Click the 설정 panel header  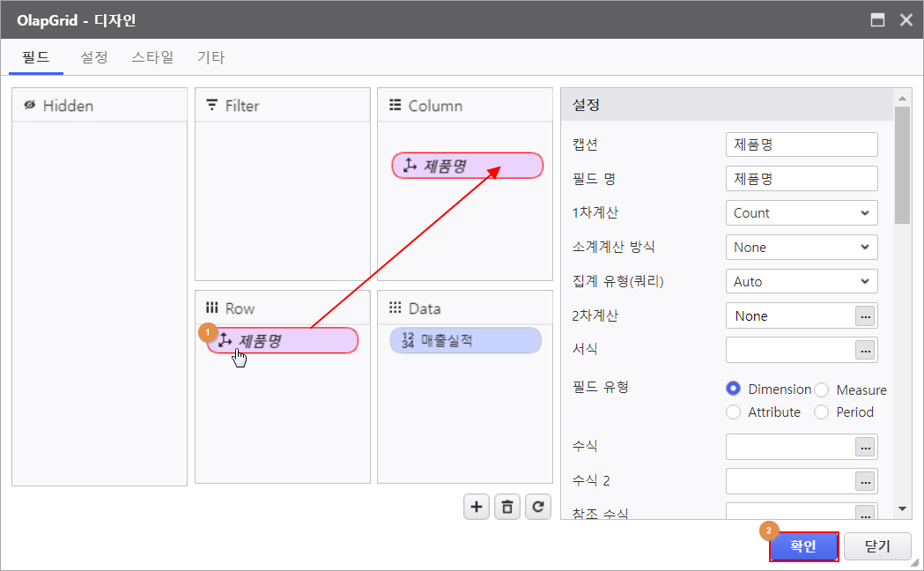pos(728,105)
